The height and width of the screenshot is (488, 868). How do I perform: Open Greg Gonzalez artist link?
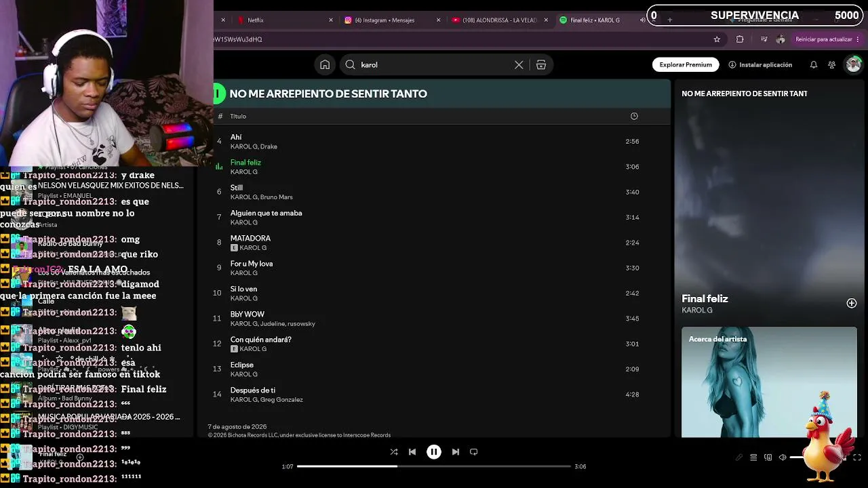281,400
